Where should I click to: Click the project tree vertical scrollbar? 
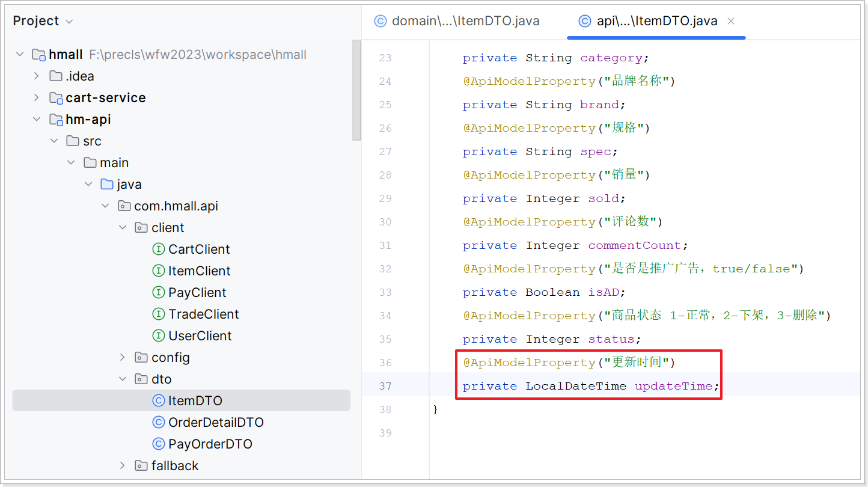(x=356, y=90)
